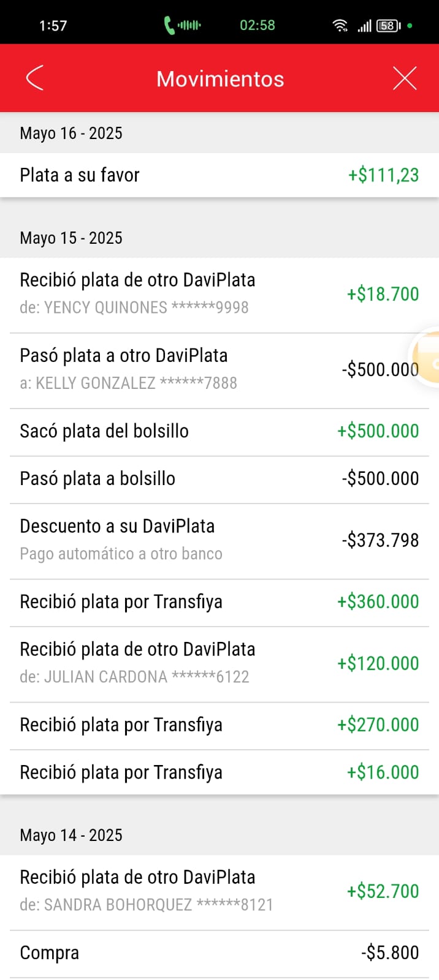This screenshot has width=439, height=980.
Task: Open the Descuento a su DaviPlata entry
Action: (219, 540)
